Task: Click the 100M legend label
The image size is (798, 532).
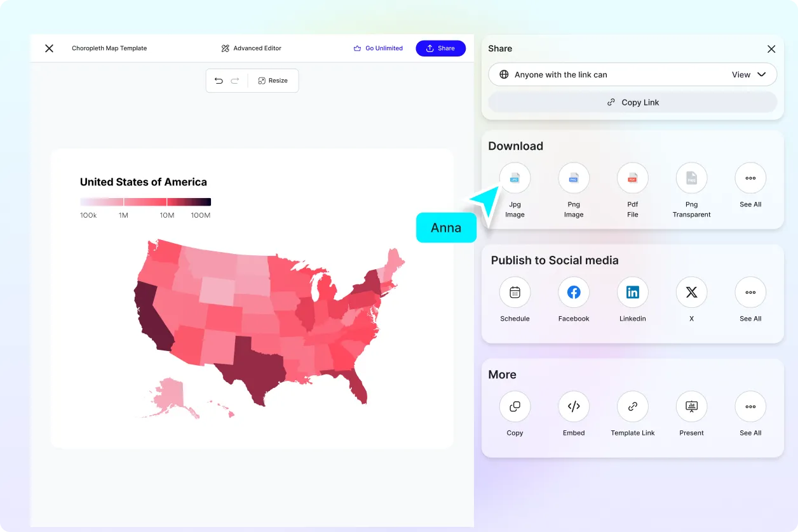Action: [200, 215]
